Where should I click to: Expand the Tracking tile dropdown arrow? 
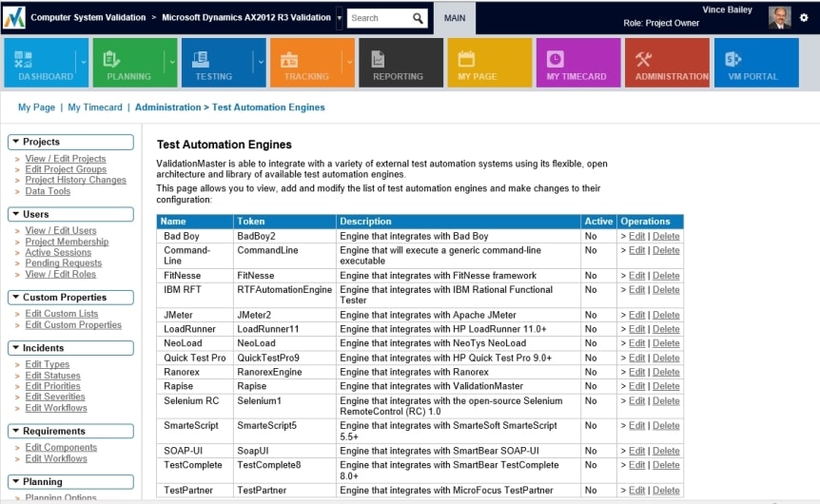click(349, 62)
